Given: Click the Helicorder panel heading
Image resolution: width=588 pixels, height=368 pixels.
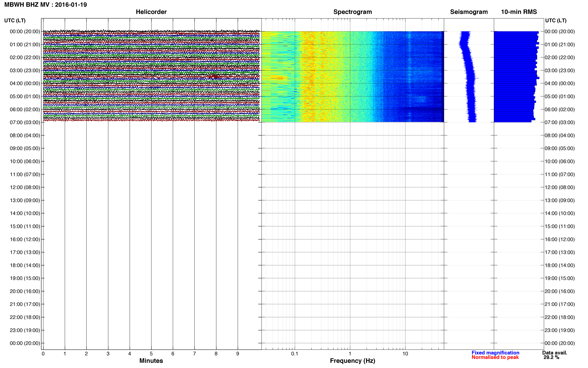Looking at the screenshot, I should tap(151, 12).
